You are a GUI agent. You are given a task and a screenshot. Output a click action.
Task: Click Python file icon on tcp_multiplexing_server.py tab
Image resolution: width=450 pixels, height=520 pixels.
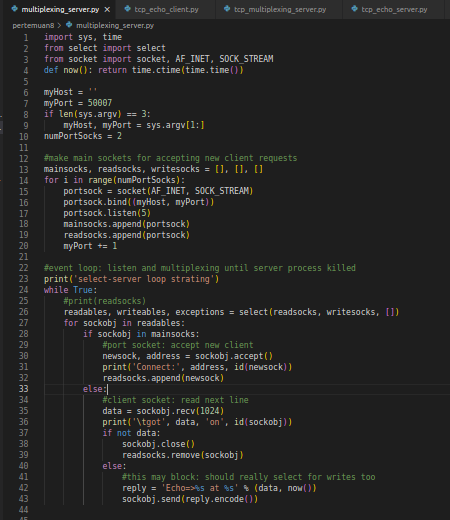point(227,9)
